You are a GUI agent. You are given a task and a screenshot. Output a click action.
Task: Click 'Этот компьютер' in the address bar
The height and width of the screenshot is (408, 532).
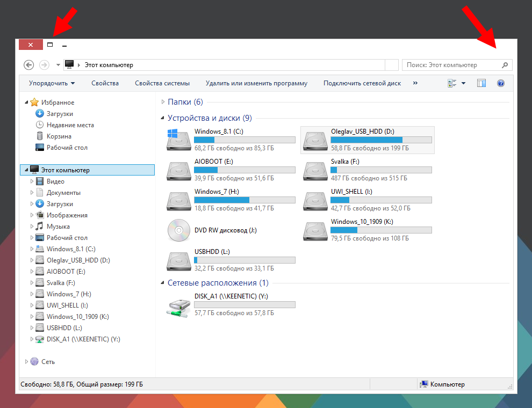(x=109, y=65)
